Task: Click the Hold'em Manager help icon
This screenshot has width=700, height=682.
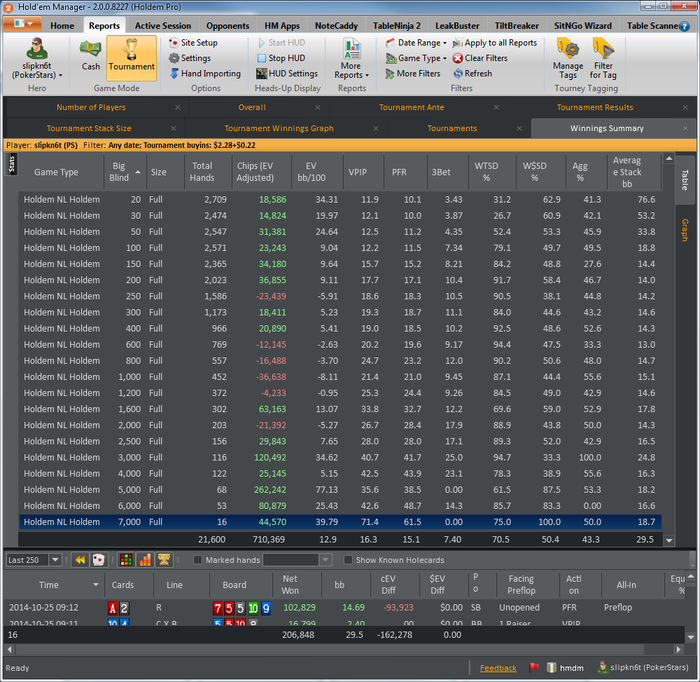Action: (x=684, y=26)
